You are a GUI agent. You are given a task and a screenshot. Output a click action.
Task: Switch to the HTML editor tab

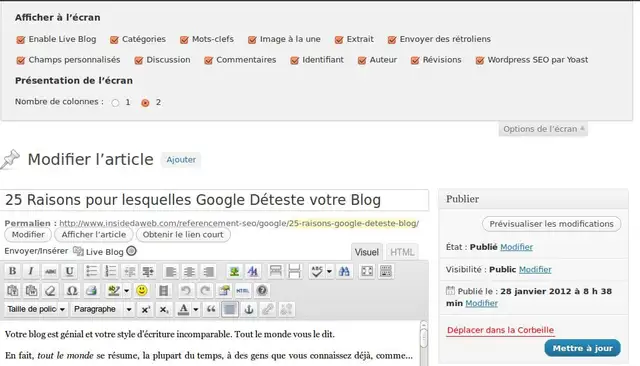point(402,252)
